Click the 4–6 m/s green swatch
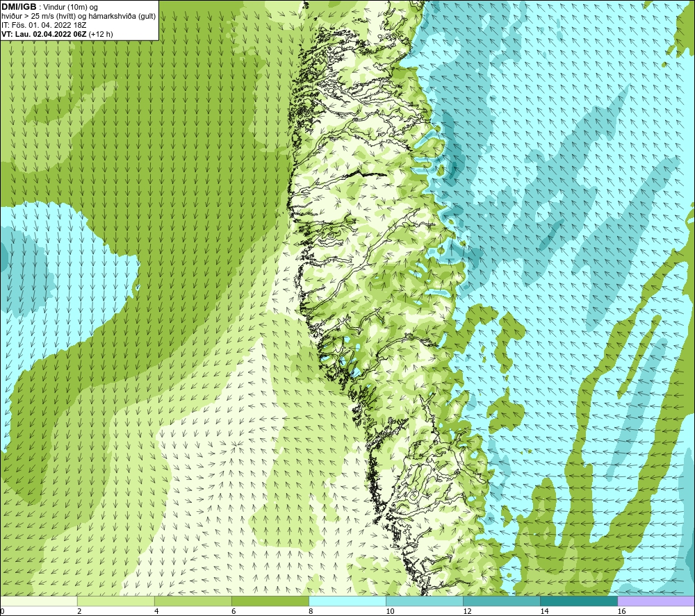 (193, 601)
